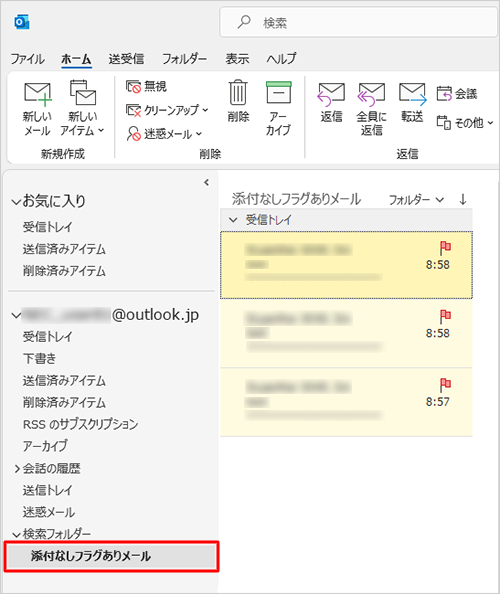Open the 迷惑メール folder in folder pane
Viewport: 500px width, 594px height.
49,512
